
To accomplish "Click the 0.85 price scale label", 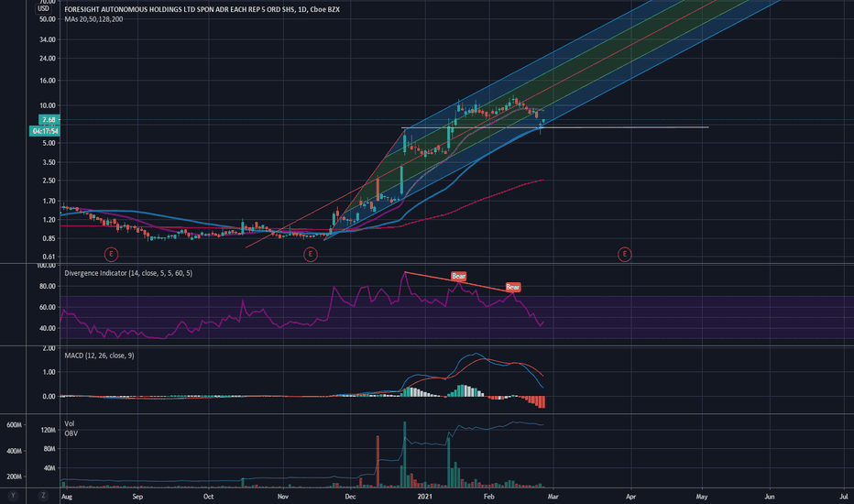I will (x=49, y=238).
